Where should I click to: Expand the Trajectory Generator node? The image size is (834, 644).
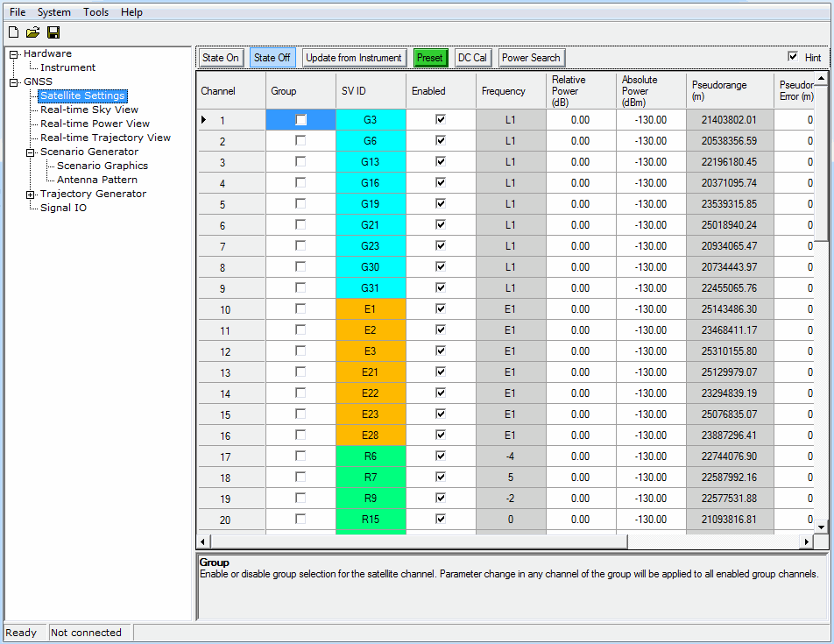tap(31, 195)
